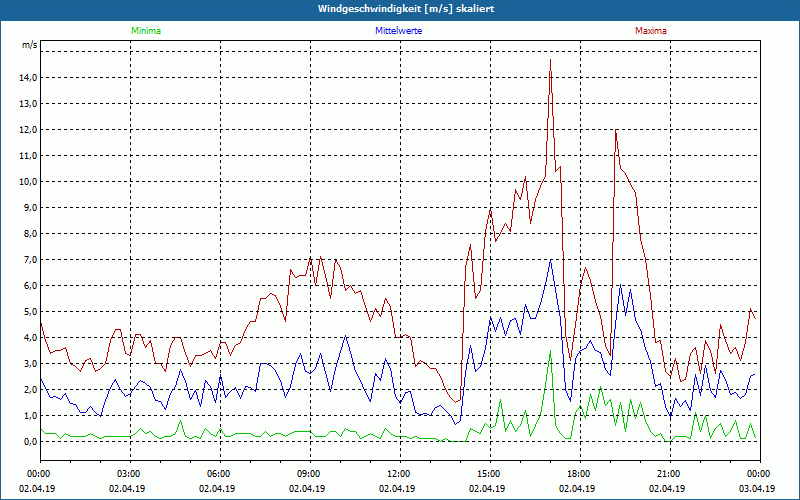Viewport: 800px width, 500px height.
Task: Click the '5,0' y-axis value
Action: 30,312
